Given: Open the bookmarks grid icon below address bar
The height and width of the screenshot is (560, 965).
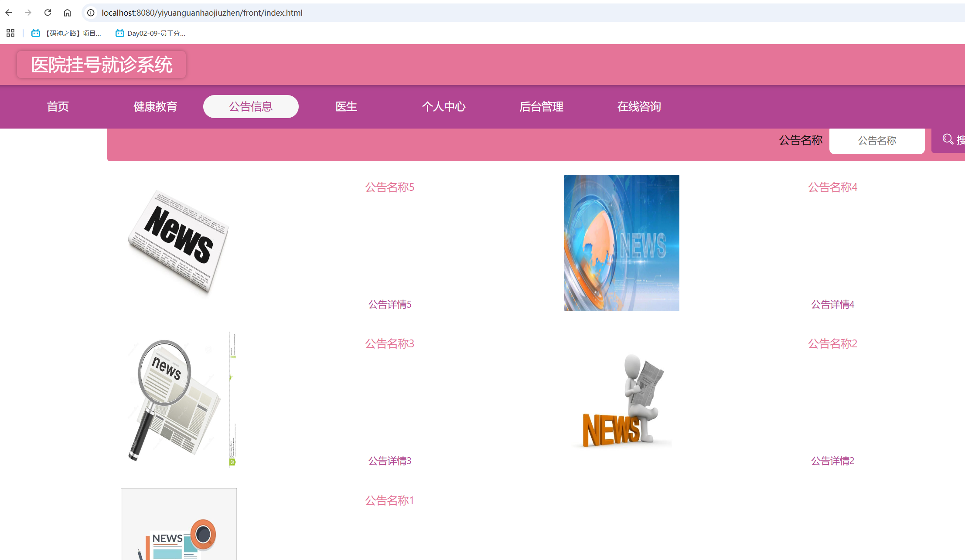Looking at the screenshot, I should coord(10,33).
